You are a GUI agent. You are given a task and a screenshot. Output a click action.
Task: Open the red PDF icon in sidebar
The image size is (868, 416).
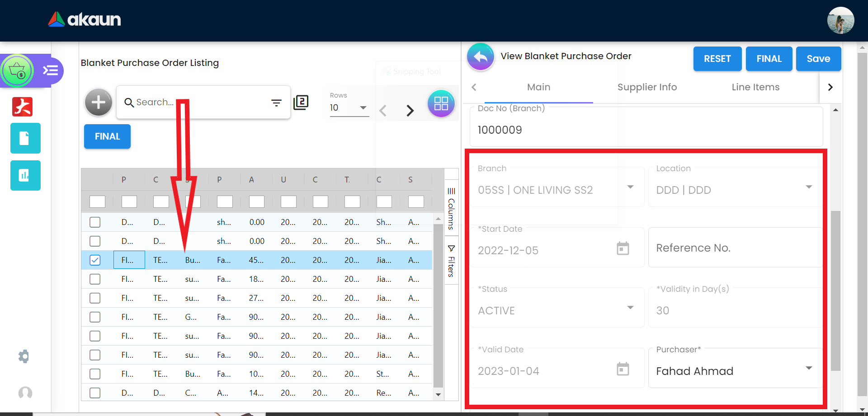click(x=22, y=107)
